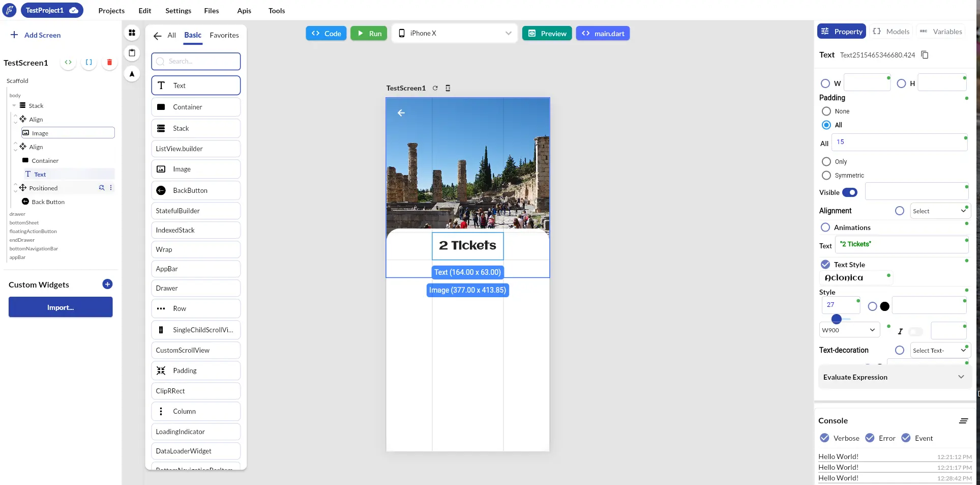Click the navigation arrow panel icon
This screenshot has width=980, height=485.
click(132, 74)
